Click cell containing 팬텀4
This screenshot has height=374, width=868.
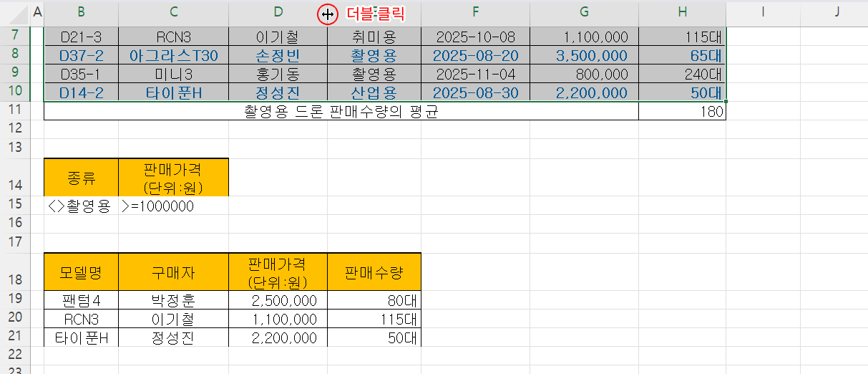(x=81, y=299)
